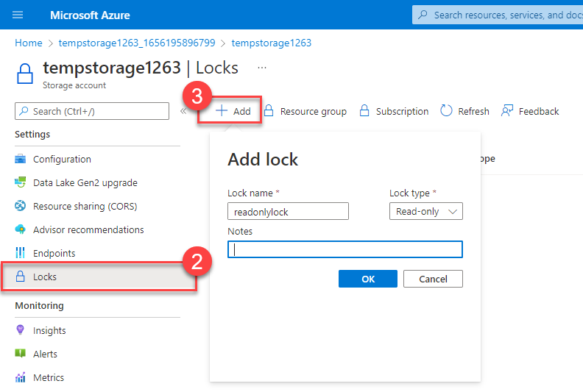583x392 pixels.
Task: Focus the Notes text field
Action: click(345, 249)
